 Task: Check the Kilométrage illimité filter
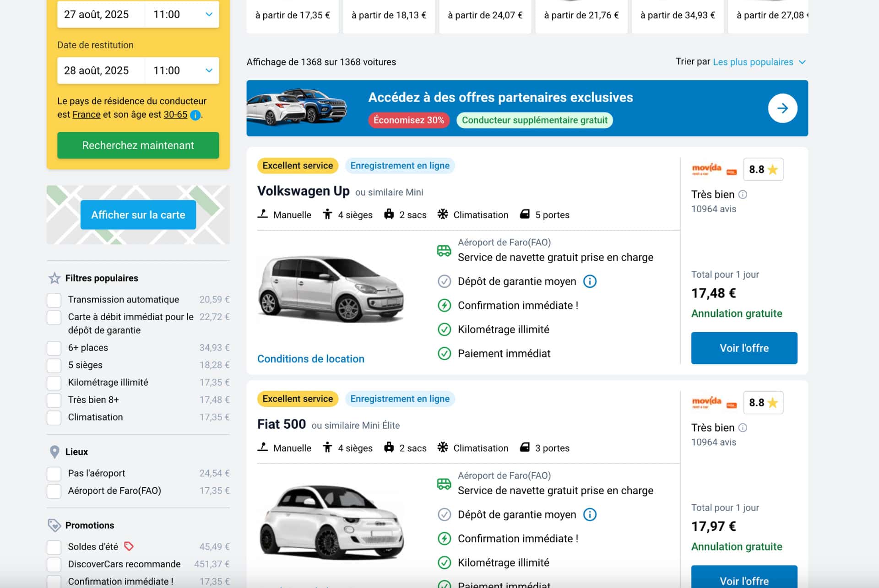(54, 383)
